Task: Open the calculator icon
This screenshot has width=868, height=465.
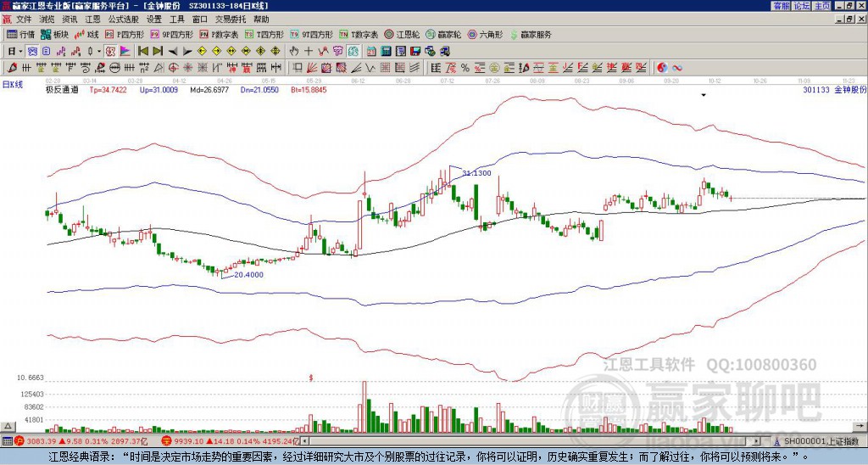Action: click(x=386, y=52)
